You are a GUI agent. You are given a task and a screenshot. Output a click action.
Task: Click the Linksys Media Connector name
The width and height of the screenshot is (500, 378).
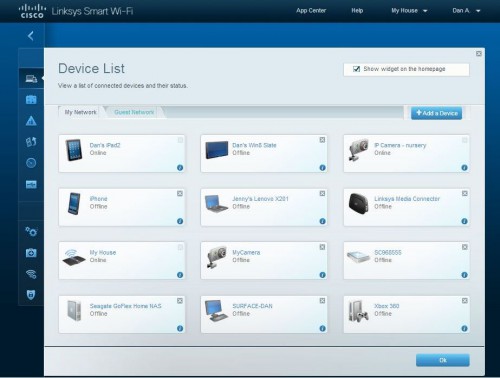(x=407, y=199)
